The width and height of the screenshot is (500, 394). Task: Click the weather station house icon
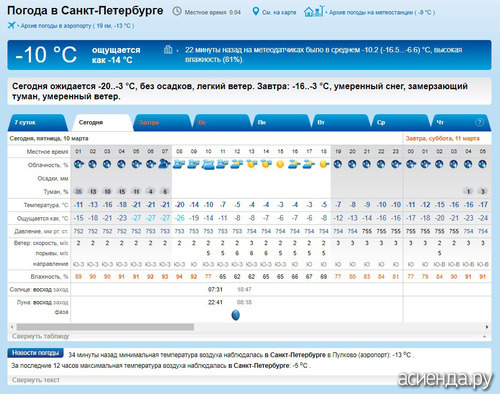313,12
